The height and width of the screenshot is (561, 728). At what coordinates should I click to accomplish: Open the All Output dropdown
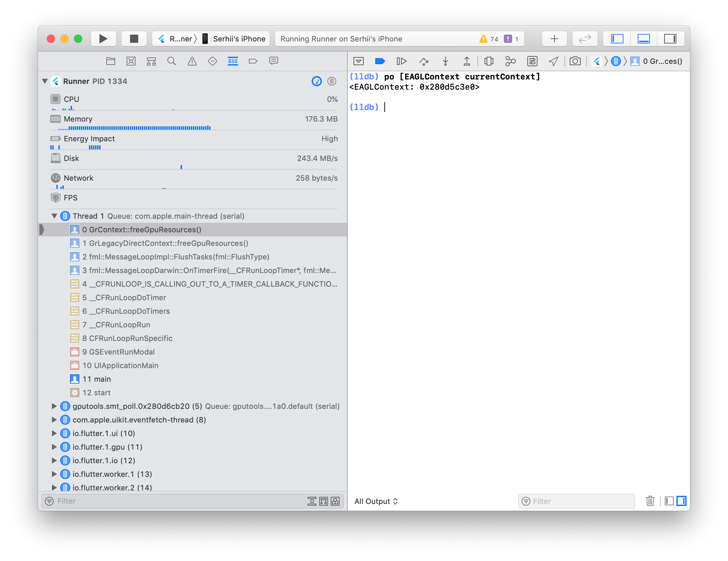pos(376,501)
